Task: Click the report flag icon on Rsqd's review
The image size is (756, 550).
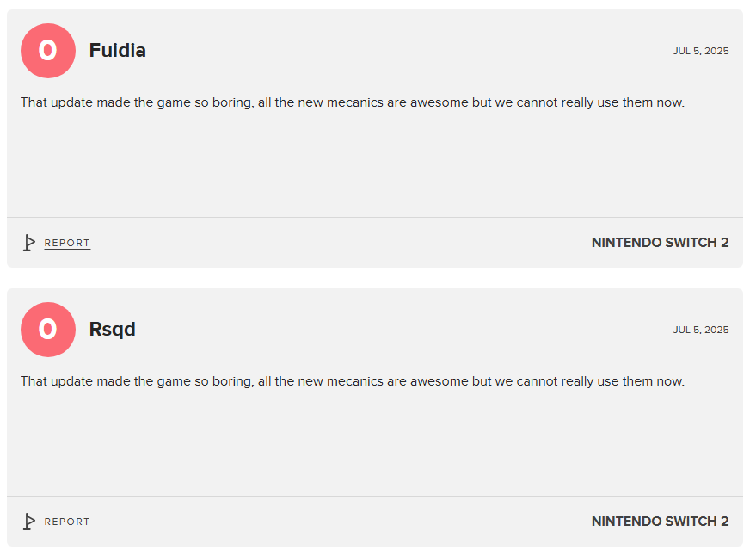Action: 29,522
